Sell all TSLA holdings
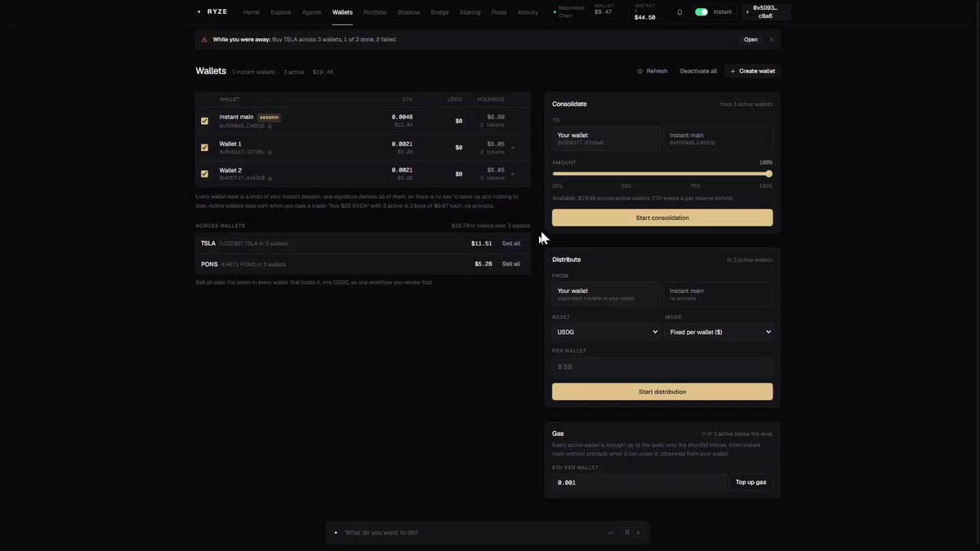The width and height of the screenshot is (980, 551). [511, 243]
